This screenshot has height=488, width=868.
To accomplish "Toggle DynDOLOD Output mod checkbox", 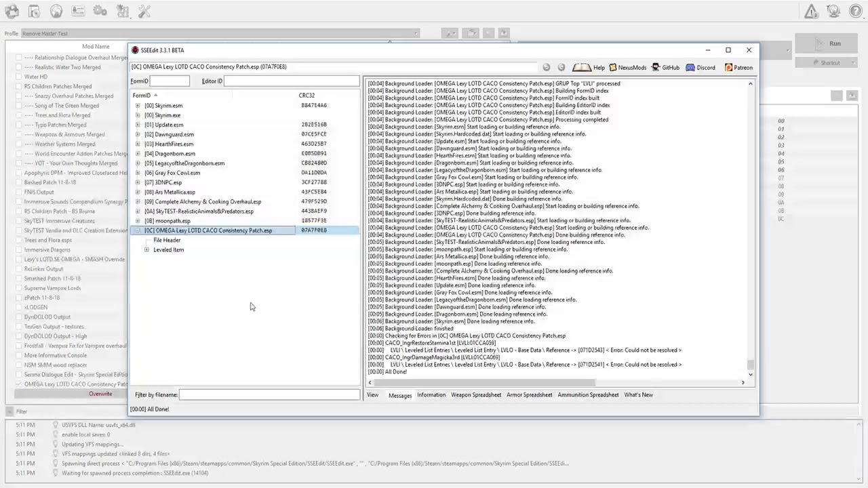I will (x=19, y=317).
